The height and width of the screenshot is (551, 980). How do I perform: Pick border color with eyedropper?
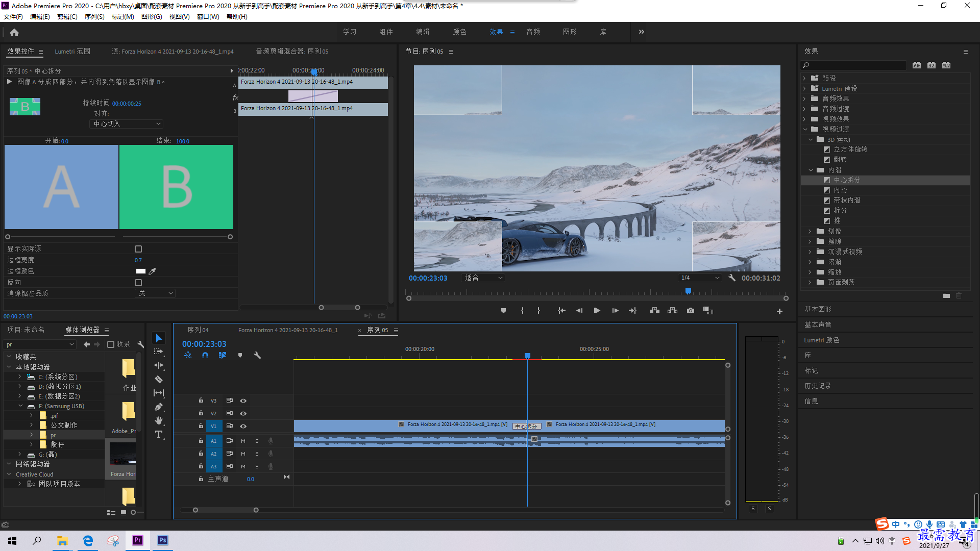coord(152,271)
